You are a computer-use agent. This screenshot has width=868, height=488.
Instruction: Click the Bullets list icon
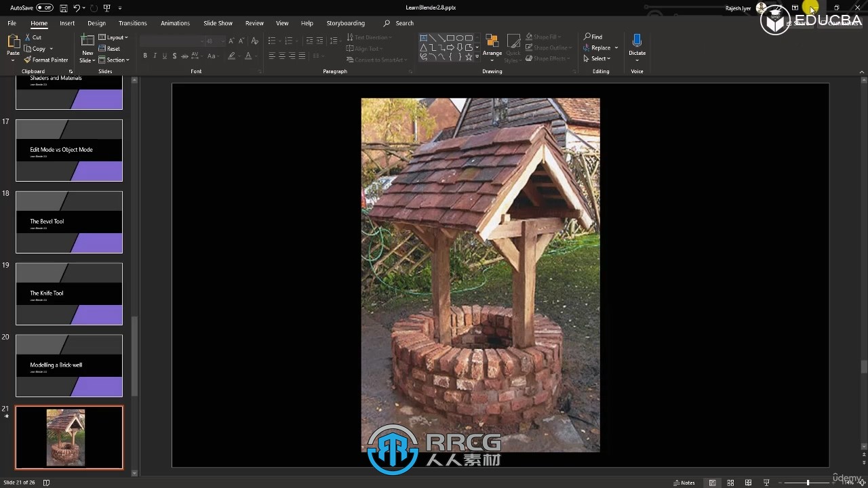(x=272, y=41)
